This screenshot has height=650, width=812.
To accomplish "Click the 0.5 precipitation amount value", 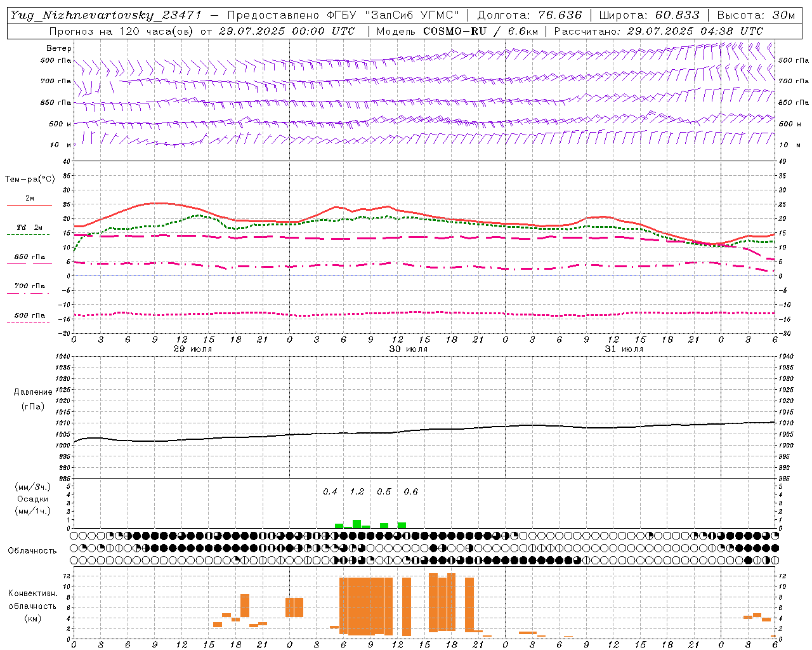I will (x=384, y=491).
